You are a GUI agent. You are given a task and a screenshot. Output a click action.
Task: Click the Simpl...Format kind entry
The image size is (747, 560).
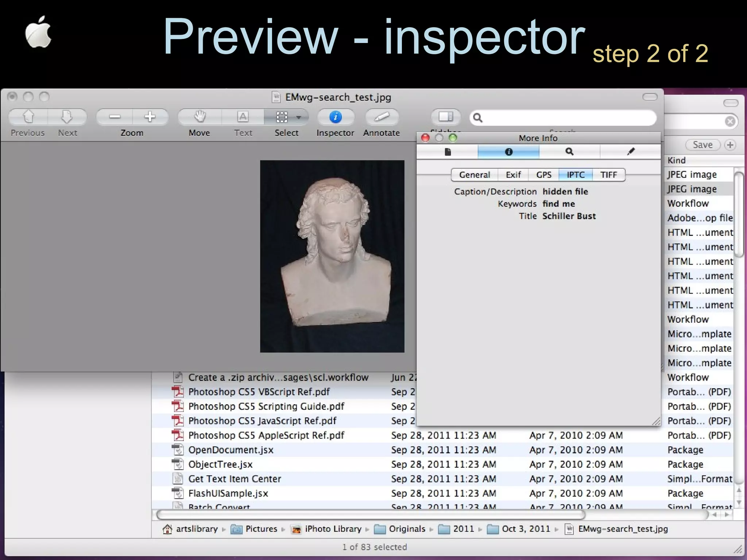(700, 479)
